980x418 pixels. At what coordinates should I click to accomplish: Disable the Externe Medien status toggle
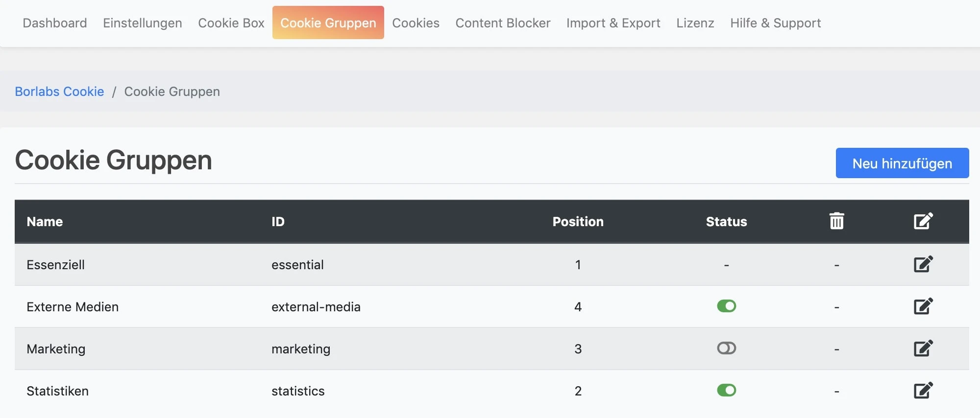(x=726, y=306)
